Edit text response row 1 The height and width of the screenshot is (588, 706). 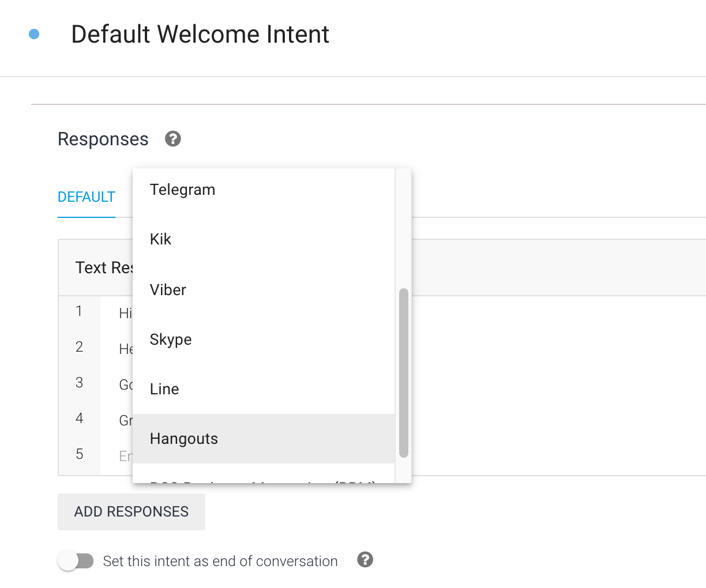124,312
